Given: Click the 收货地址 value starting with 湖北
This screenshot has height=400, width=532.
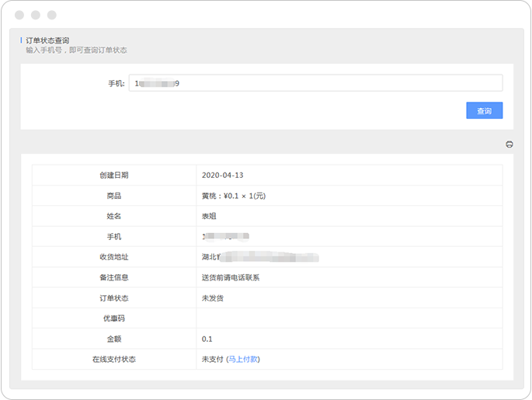Looking at the screenshot, I should coord(260,257).
